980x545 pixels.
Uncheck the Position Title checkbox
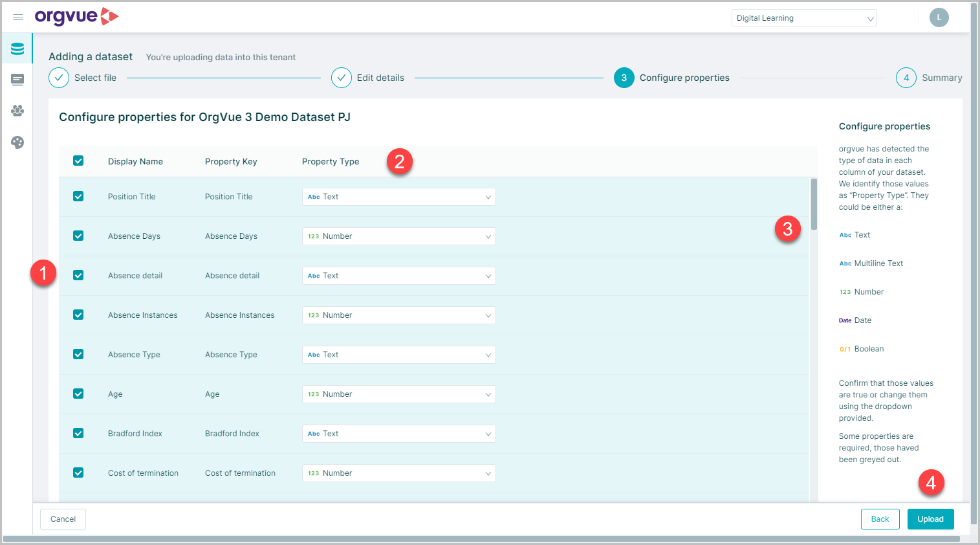[78, 196]
